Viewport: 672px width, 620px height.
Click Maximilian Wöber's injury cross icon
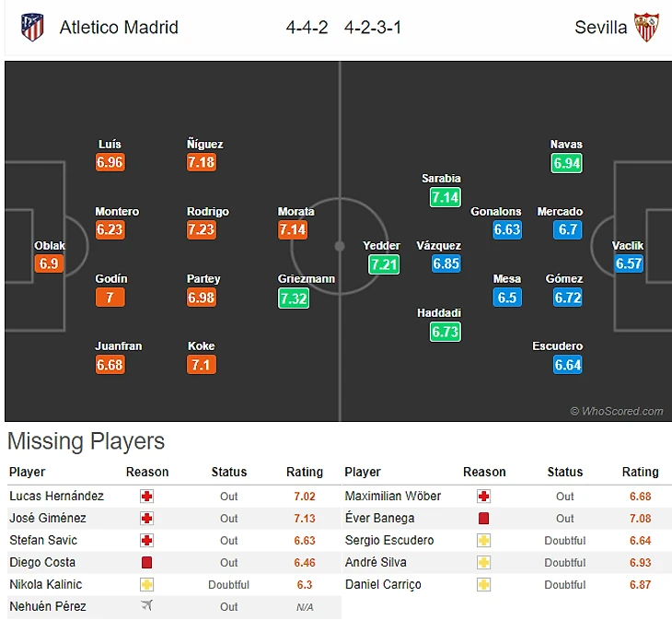click(483, 497)
